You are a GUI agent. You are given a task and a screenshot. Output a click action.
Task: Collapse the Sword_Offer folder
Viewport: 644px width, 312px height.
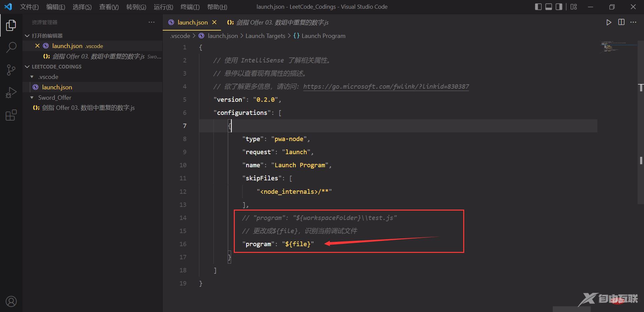(x=93, y=97)
